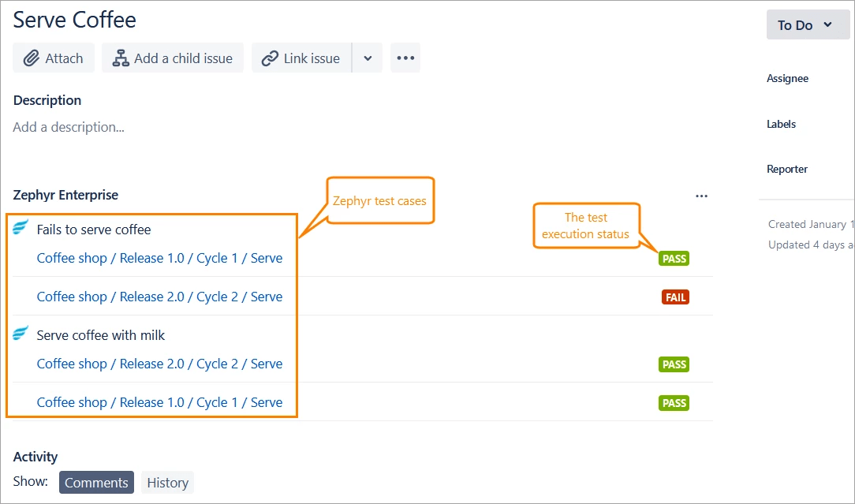
Task: Click Zephyr icon beside Serve coffee with milk
Action: (x=21, y=333)
